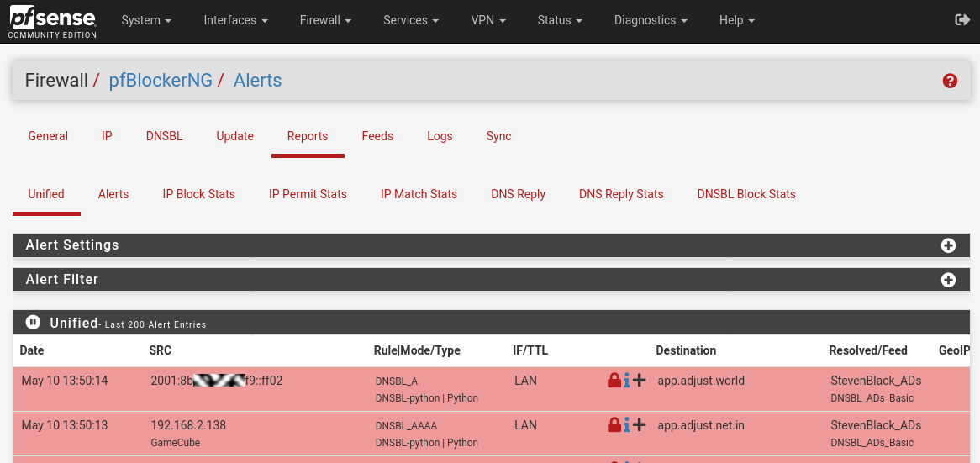Viewport: 980px width, 463px height.
Task: Click the Destination column header
Action: coord(686,350)
